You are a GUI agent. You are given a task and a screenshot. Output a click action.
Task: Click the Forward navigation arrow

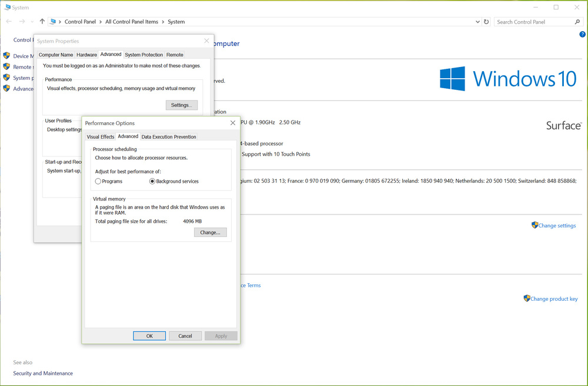click(x=22, y=22)
